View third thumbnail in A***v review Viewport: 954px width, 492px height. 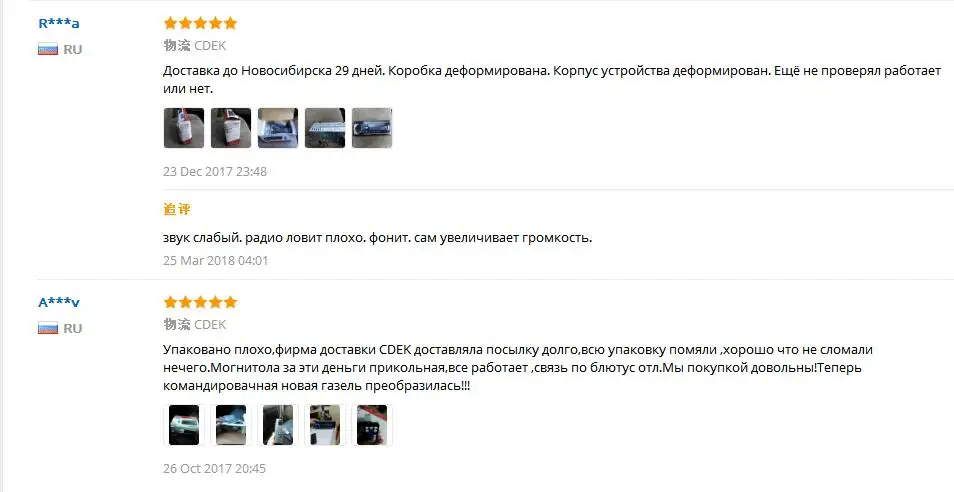click(278, 425)
